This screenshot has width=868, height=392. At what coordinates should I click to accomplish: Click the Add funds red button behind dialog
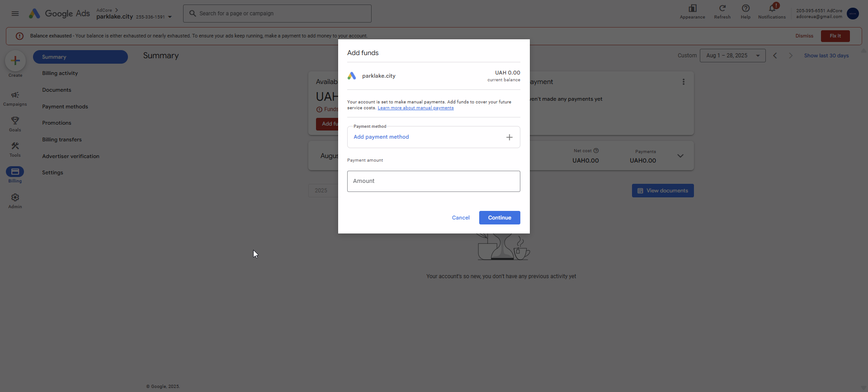(x=328, y=124)
